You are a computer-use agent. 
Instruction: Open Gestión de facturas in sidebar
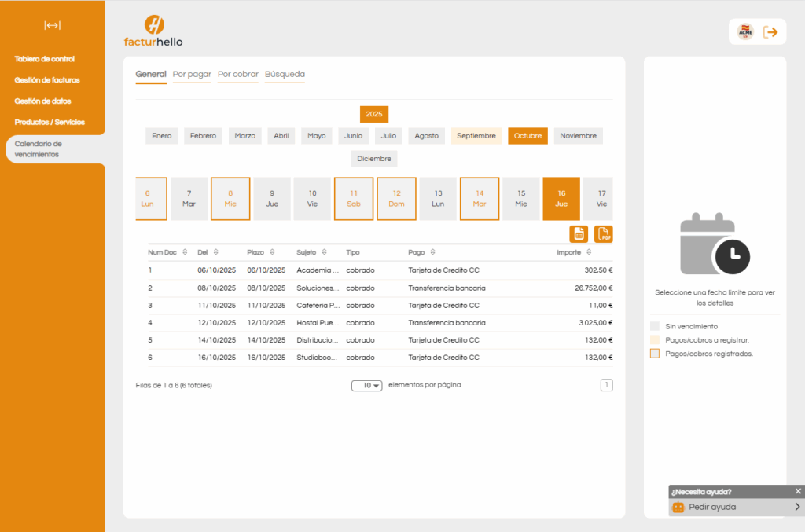pos(47,80)
